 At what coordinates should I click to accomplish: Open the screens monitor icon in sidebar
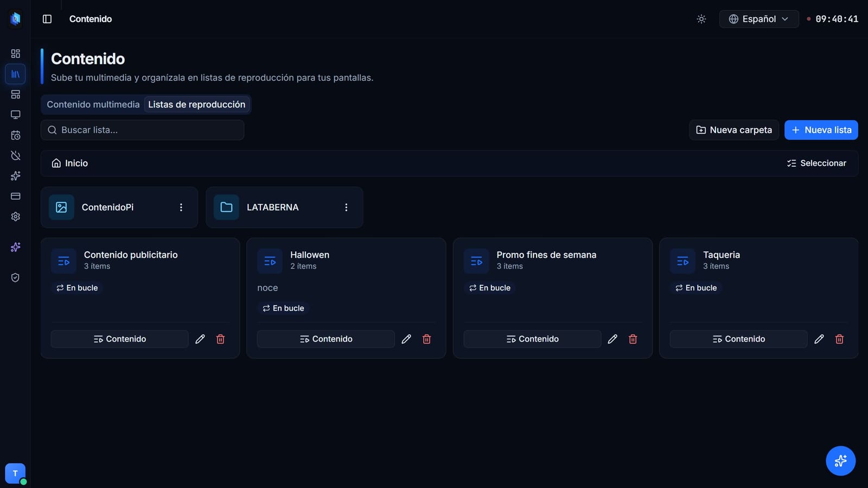click(15, 115)
